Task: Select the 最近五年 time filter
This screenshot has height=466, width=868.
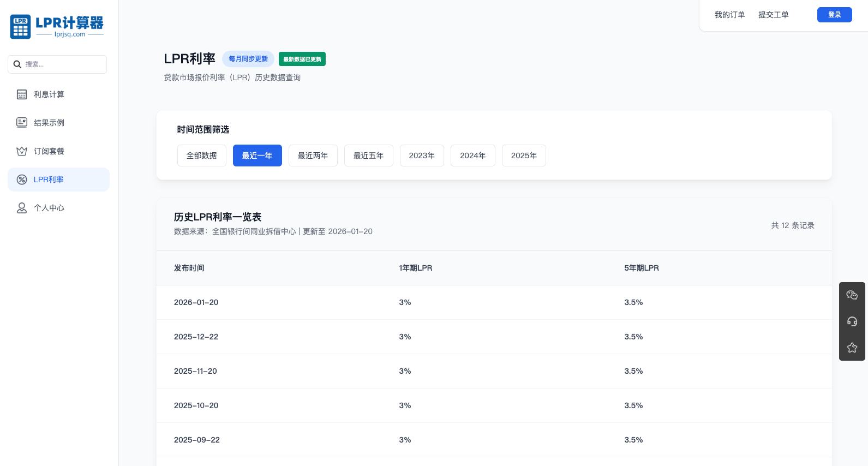Action: tap(368, 156)
